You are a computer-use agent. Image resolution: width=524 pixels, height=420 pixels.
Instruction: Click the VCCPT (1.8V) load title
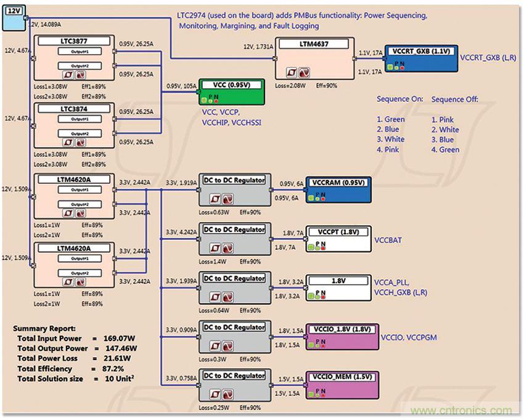[x=339, y=232]
